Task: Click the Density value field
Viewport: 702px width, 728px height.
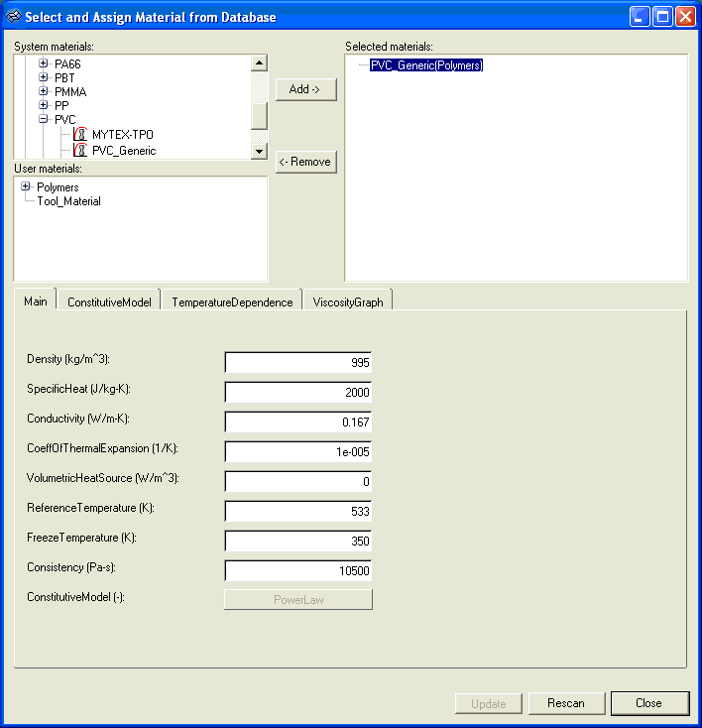Action: coord(298,363)
